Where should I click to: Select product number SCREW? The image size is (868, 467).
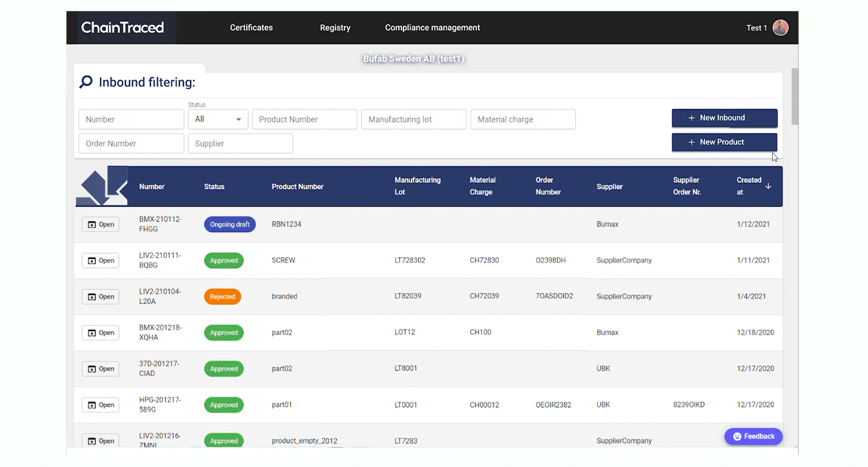click(x=283, y=260)
